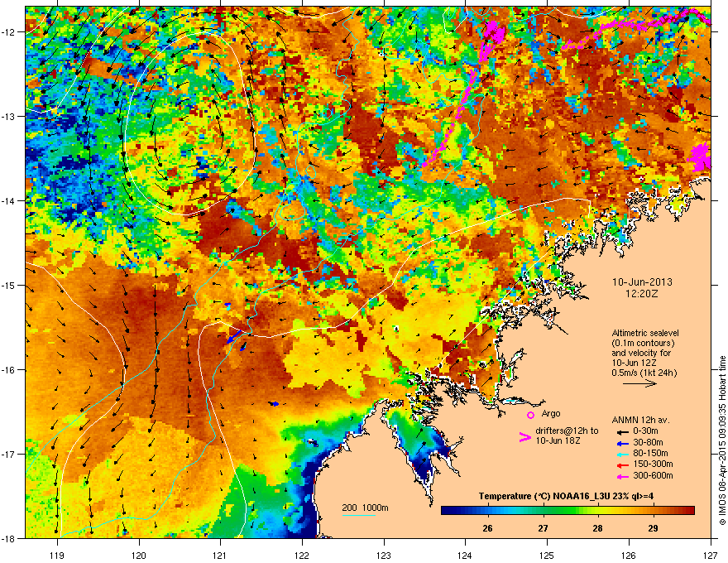Click the 'Argo' legend label
The image size is (728, 563).
tap(551, 413)
